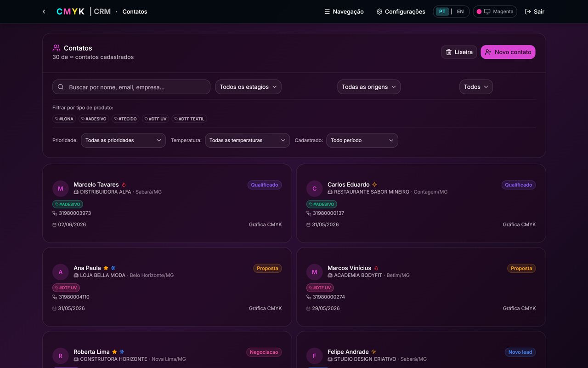Create a Novo contato
The width and height of the screenshot is (588, 368).
pyautogui.click(x=508, y=52)
